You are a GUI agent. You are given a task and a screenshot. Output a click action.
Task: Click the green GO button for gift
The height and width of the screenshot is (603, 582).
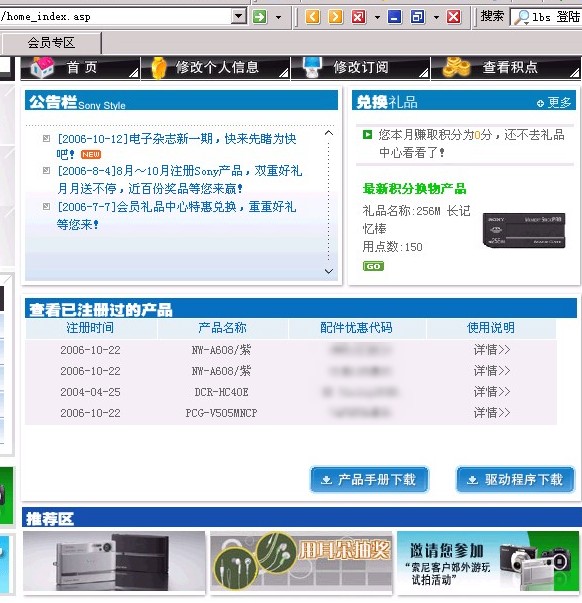tap(373, 266)
